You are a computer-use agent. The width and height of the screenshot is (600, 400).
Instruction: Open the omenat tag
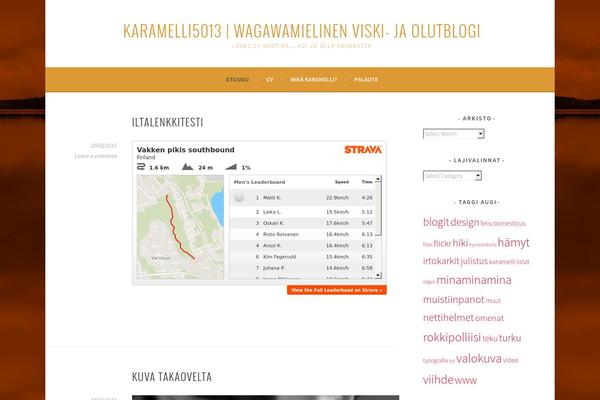(x=489, y=318)
